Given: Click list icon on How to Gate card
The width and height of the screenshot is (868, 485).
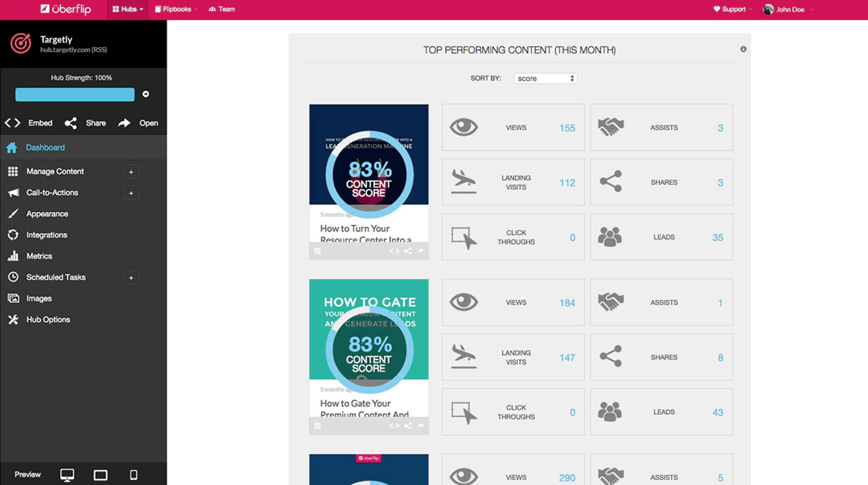Looking at the screenshot, I should click(x=317, y=426).
